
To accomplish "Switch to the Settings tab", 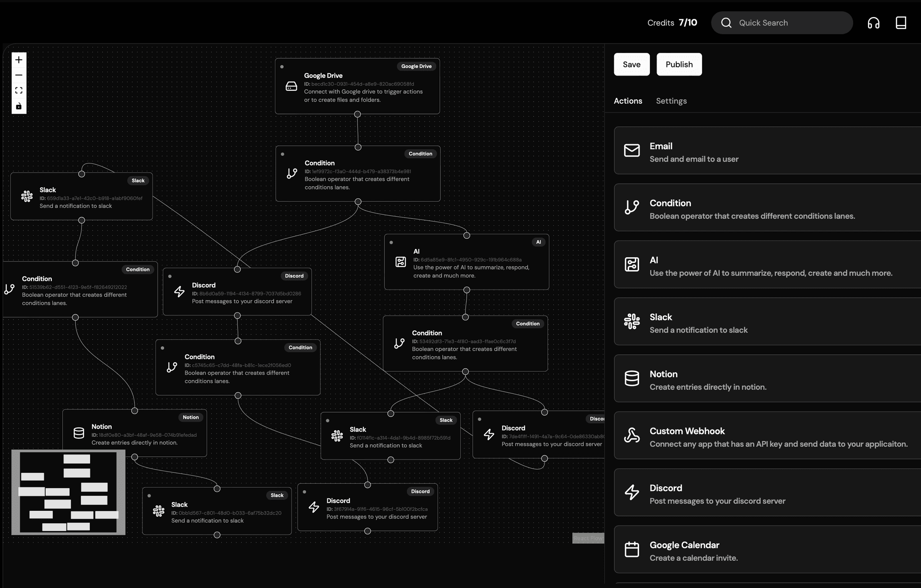I will 671,101.
